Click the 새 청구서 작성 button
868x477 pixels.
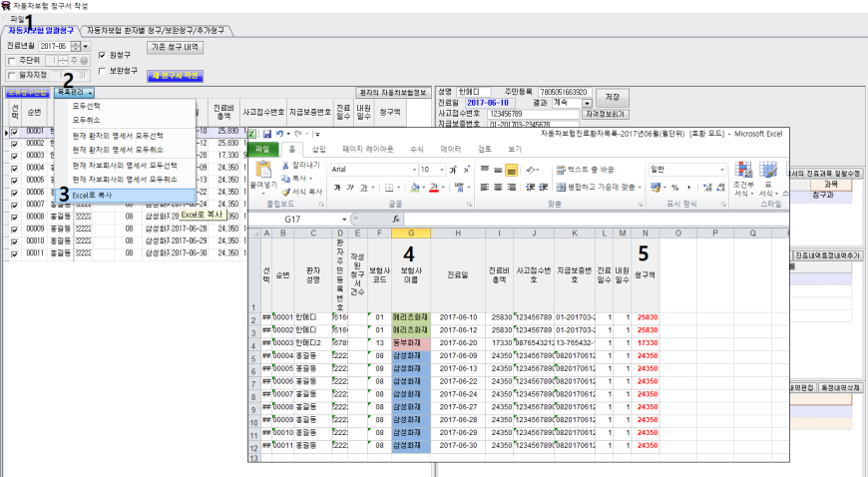175,76
